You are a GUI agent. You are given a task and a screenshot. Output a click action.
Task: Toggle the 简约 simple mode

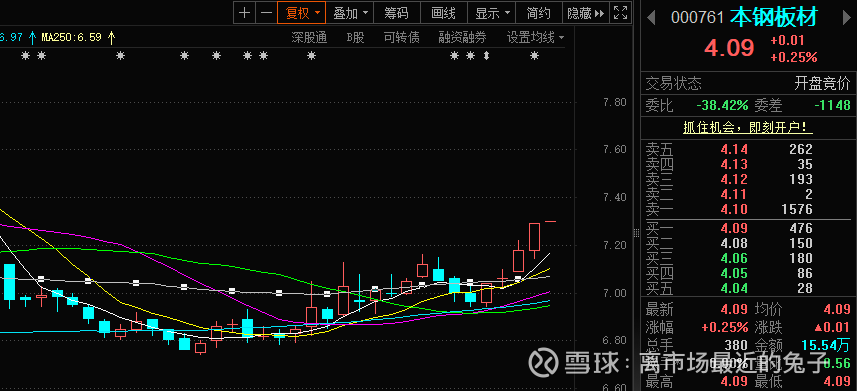tap(538, 13)
